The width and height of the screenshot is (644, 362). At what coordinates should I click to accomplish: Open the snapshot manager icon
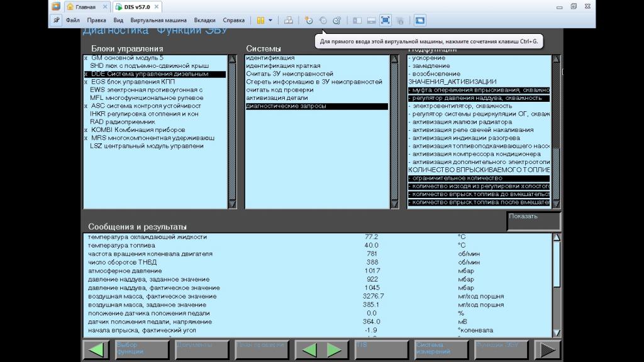337,20
